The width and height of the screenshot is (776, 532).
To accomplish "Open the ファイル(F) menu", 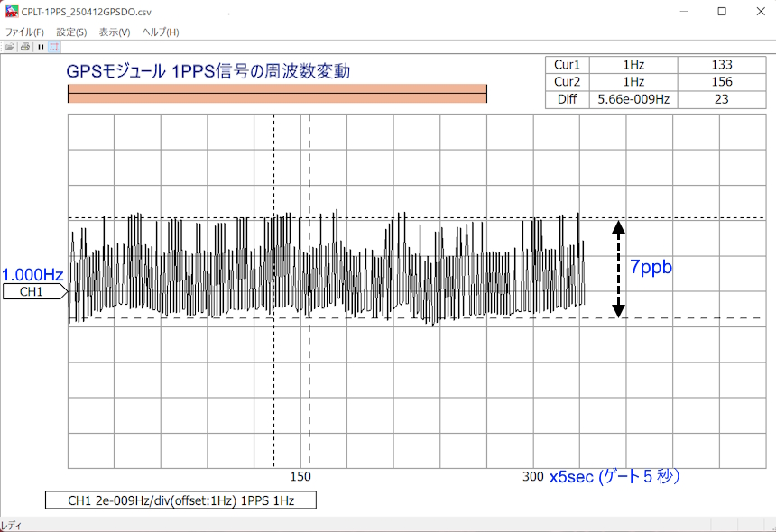I will pyautogui.click(x=24, y=32).
